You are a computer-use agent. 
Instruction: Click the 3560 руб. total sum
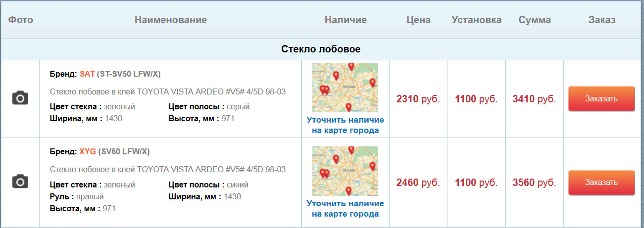coord(534,182)
